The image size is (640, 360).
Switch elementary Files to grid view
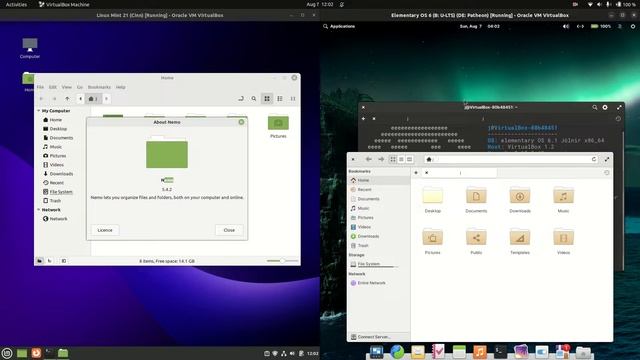tap(393, 159)
